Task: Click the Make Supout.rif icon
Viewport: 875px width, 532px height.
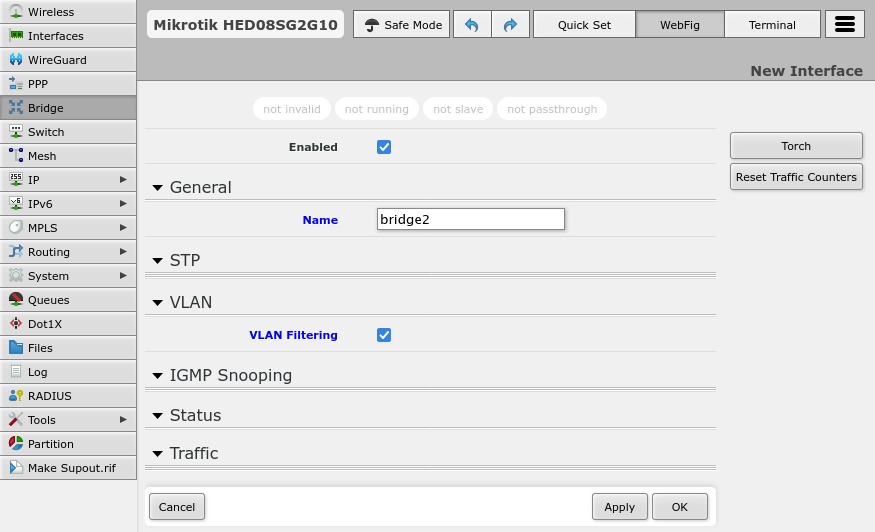Action: point(16,468)
